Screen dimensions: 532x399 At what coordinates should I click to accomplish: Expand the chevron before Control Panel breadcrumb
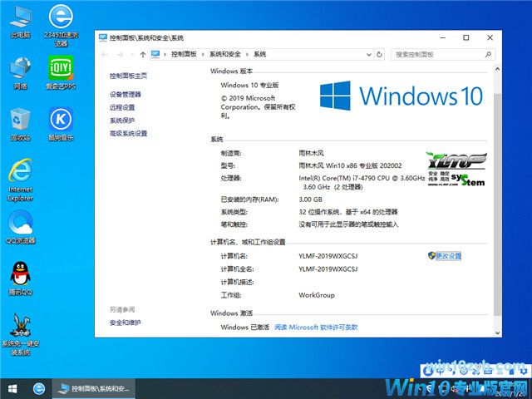tap(165, 54)
